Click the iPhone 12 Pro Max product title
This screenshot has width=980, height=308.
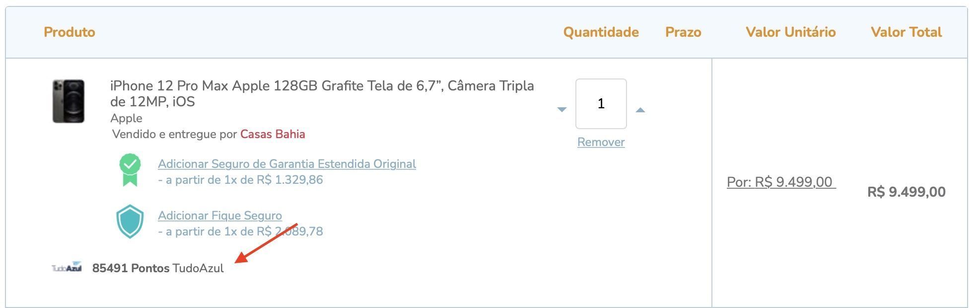322,93
